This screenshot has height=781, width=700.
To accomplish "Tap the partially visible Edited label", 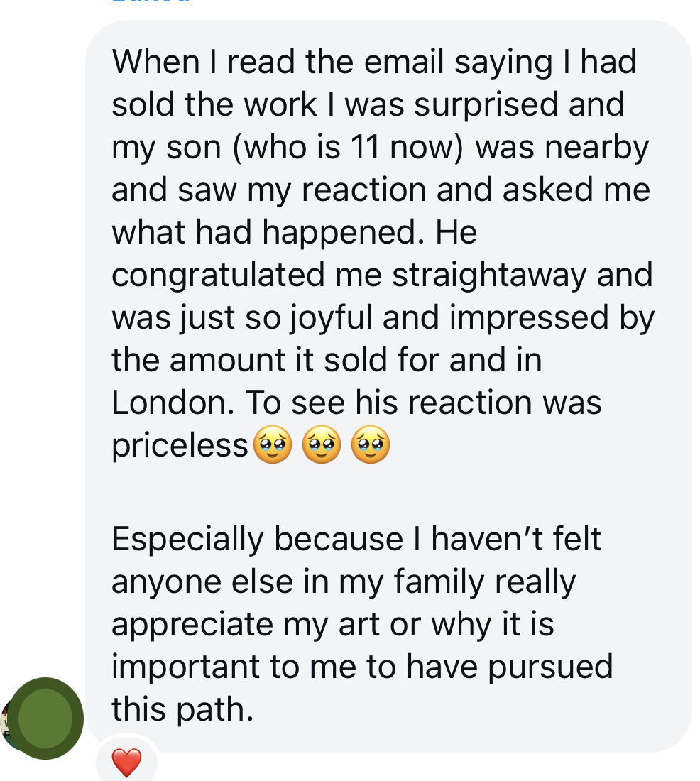I will (x=151, y=2).
